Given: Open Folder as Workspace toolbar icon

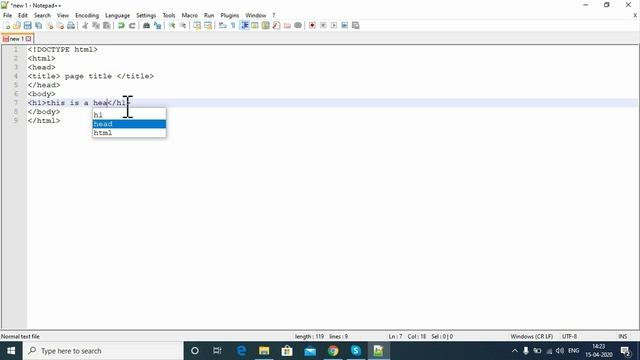Looking at the screenshot, I should point(287,25).
